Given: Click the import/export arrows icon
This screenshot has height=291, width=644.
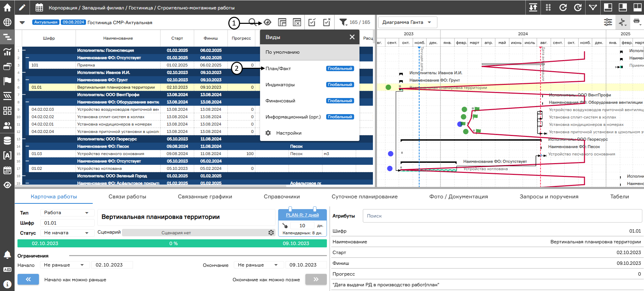Looking at the screenshot, I should tap(533, 7).
